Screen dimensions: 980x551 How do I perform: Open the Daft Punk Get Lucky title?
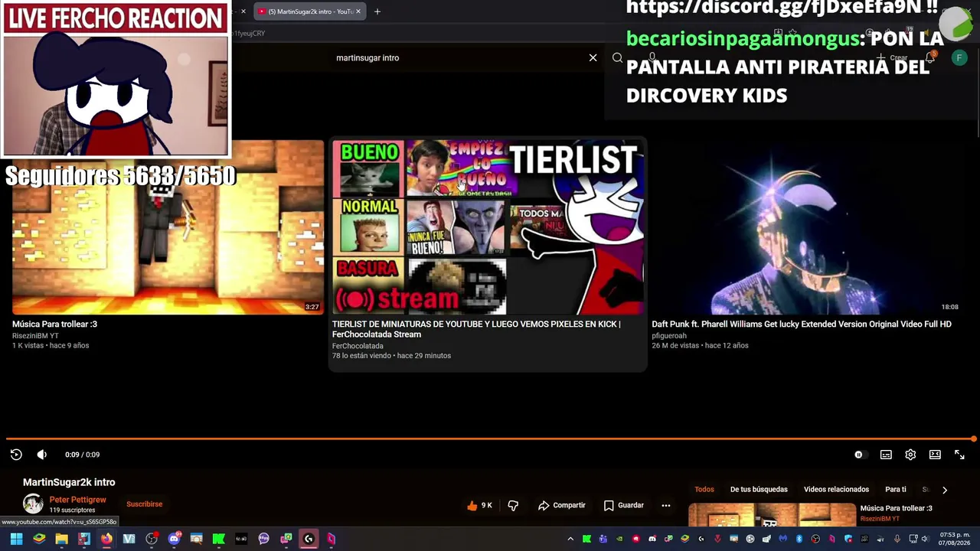point(802,324)
